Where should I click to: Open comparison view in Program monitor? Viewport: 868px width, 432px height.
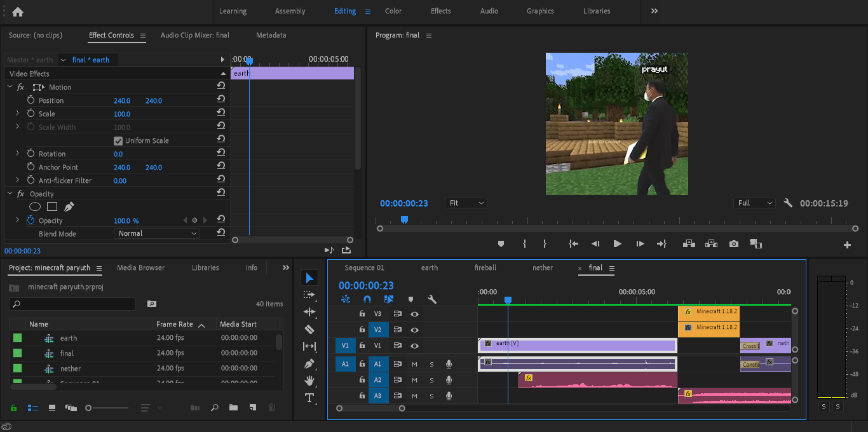(756, 243)
